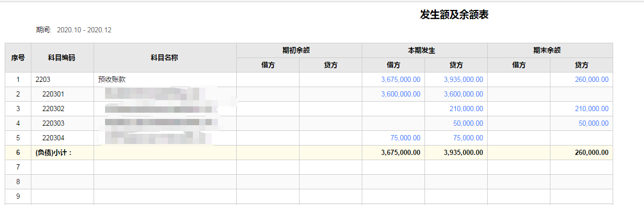The width and height of the screenshot is (644, 205).
Task: Select sub-account 220303
Action: point(53,124)
